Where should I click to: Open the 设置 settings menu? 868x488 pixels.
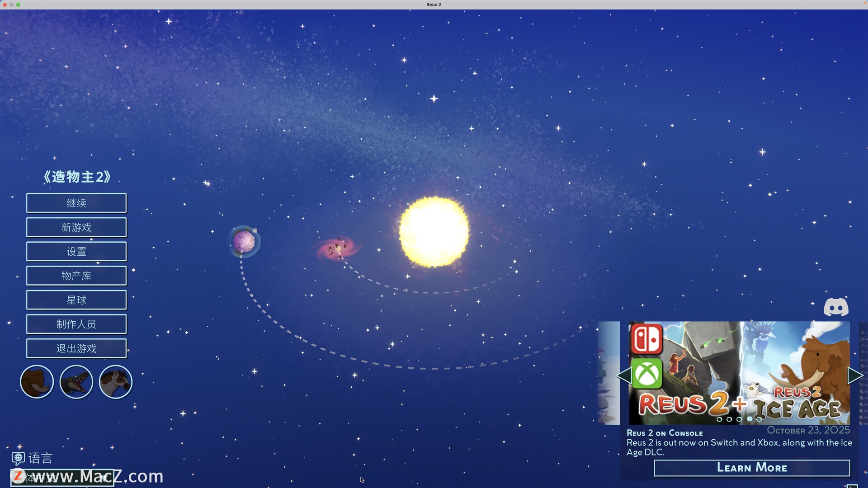coord(76,252)
